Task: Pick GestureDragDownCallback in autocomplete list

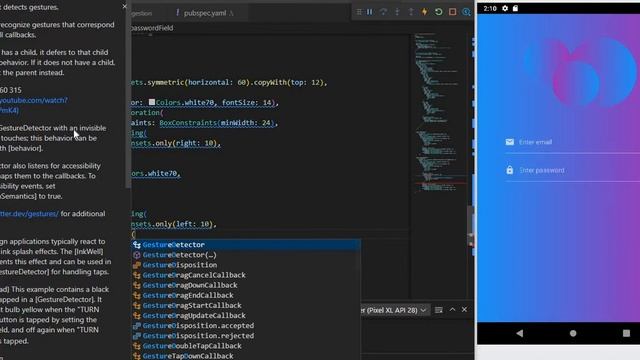Action: (x=246, y=285)
